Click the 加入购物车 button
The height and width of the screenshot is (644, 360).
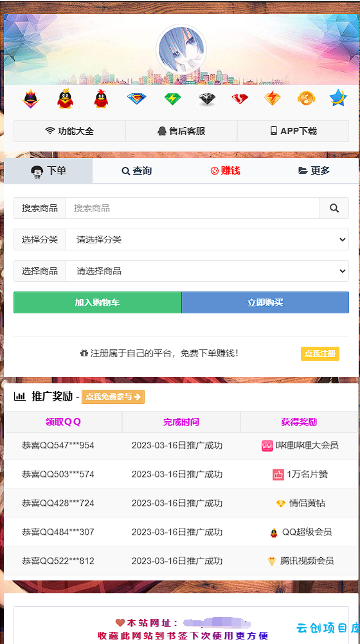[98, 302]
